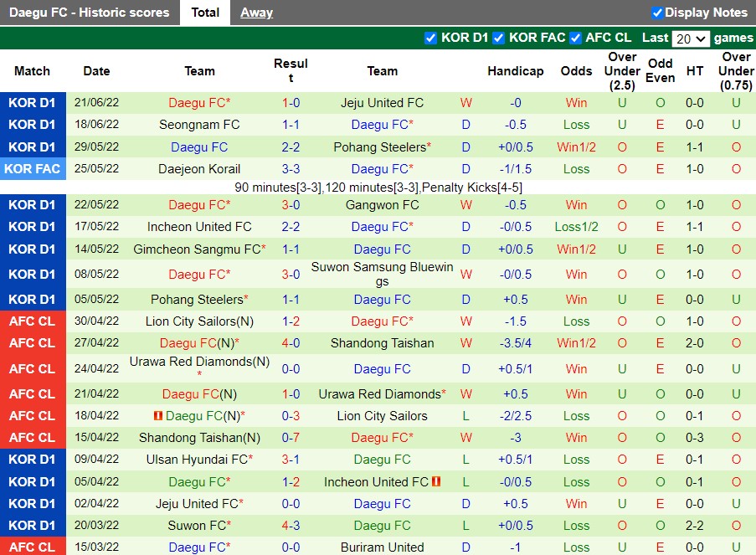The image size is (756, 555).
Task: Click the AFC CL badge on the Lion City Sailors row
Action: 33,321
